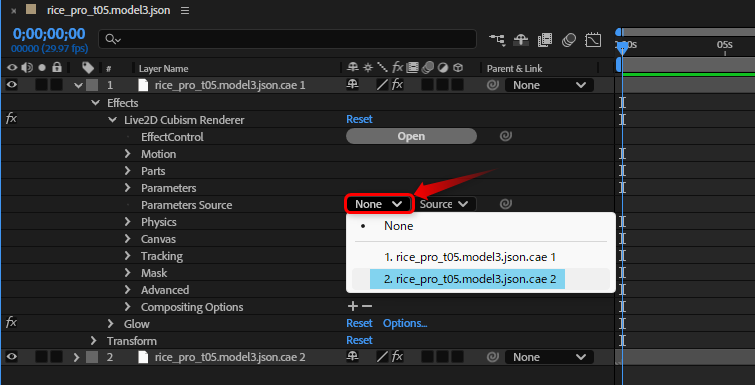Click the Label column tag header icon

tap(88, 68)
